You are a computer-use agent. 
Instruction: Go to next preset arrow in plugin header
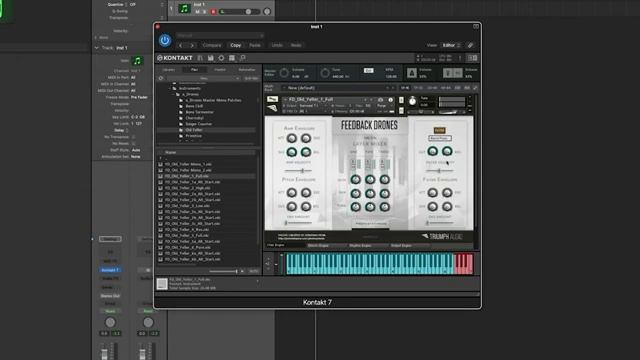(x=192, y=45)
